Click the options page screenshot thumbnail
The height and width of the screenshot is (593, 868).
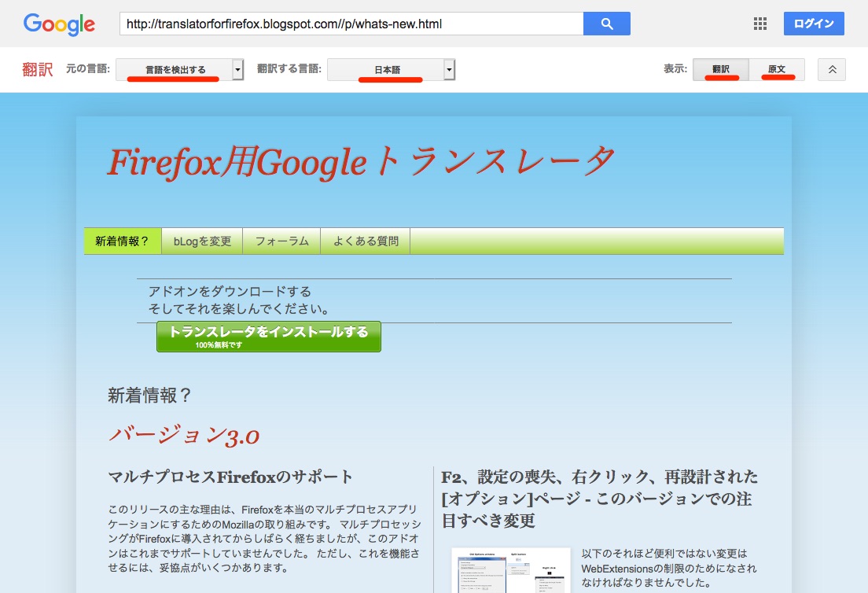[x=511, y=571]
